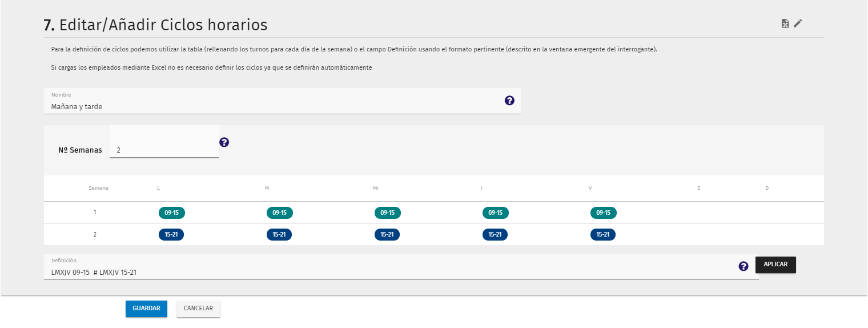Select Tuesday 15-21 shift in week 2
Screen dimensions: 868x328
[279, 234]
